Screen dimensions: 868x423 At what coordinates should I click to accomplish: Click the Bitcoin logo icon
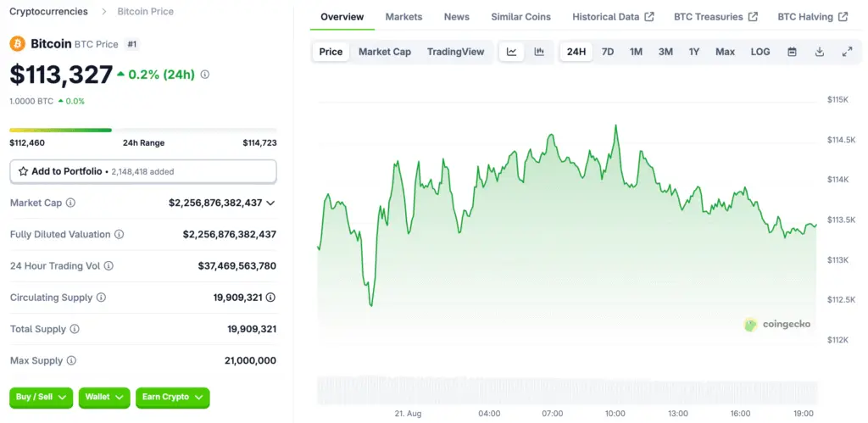[17, 43]
